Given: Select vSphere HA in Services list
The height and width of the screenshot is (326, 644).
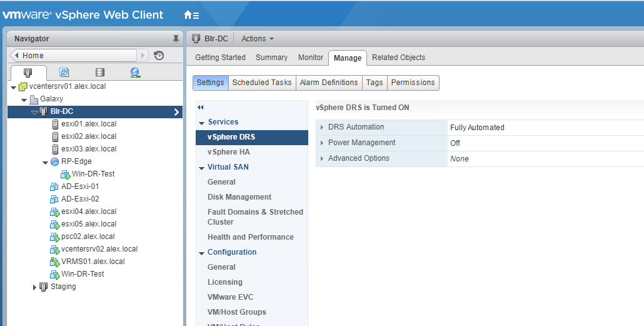Looking at the screenshot, I should (228, 152).
